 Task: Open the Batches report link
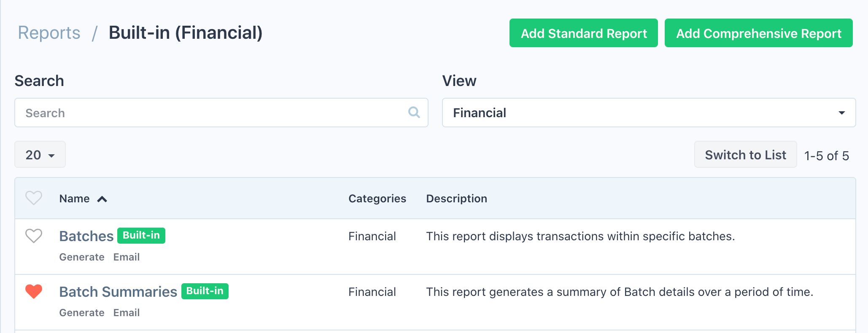[x=86, y=236]
